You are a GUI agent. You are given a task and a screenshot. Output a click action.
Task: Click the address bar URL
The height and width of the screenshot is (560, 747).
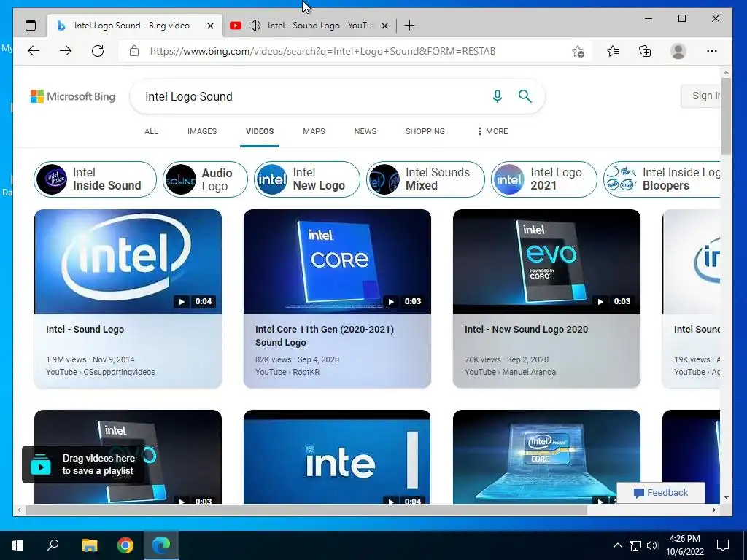tap(322, 51)
